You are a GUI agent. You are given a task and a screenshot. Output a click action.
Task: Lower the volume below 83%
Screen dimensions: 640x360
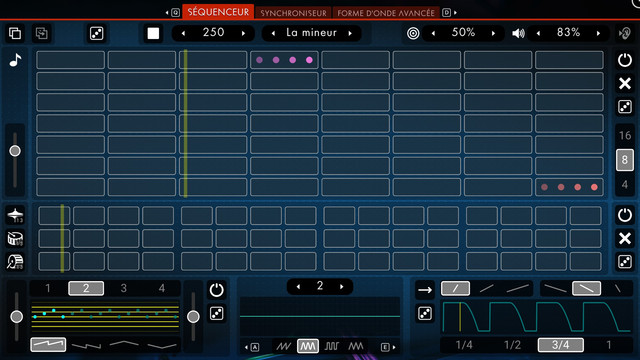pos(538,33)
